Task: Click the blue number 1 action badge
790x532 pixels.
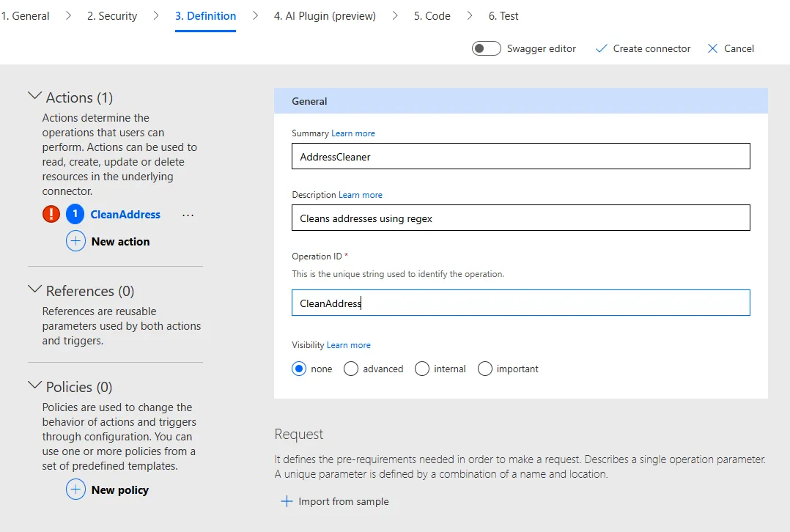Action: 75,214
